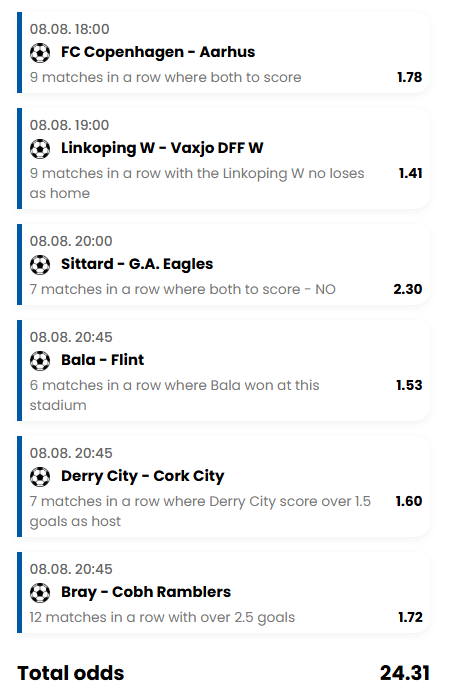Click the soccer ball icon beside Linkoping W
The image size is (449, 695).
[40, 148]
